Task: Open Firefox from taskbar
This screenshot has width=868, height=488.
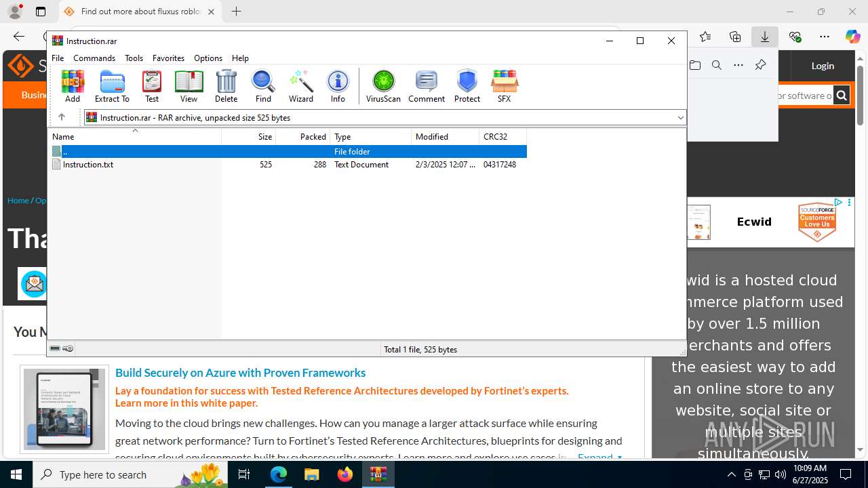Action: point(345,474)
